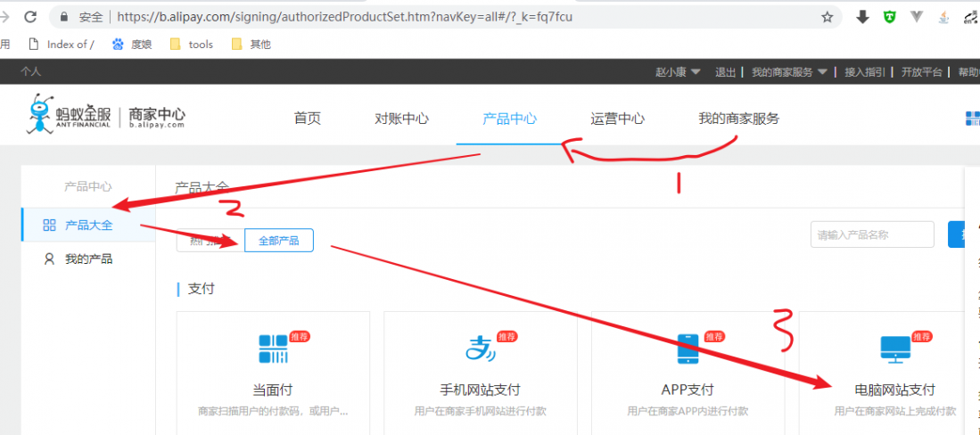Select 产品大全 in the sidebar

[88, 225]
